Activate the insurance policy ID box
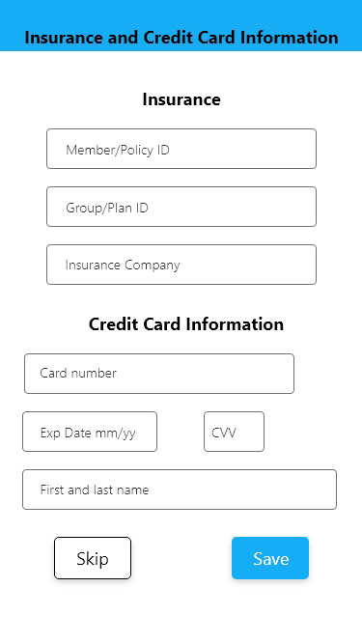 [181, 149]
